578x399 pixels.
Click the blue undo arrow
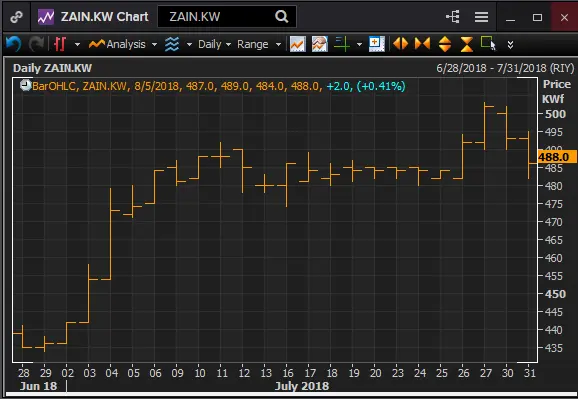tap(14, 44)
